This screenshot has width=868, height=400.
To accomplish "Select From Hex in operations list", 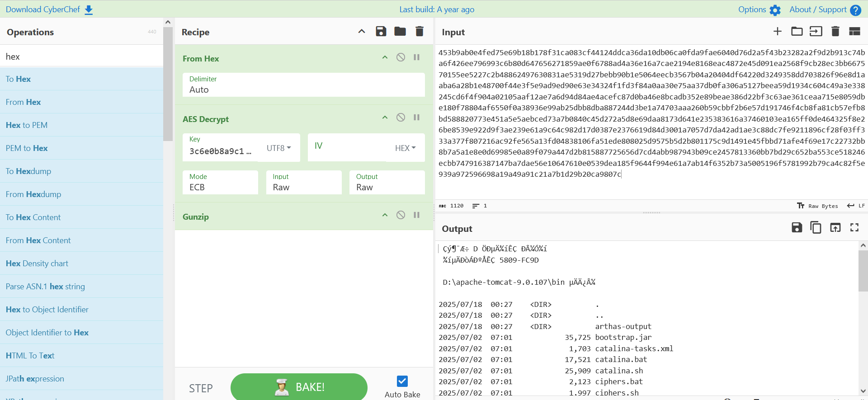I will tap(81, 102).
